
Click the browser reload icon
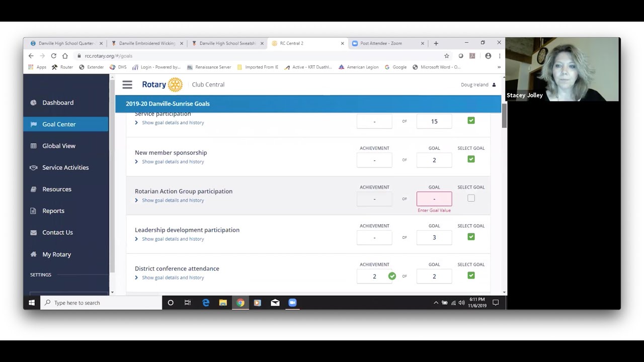[53, 56]
